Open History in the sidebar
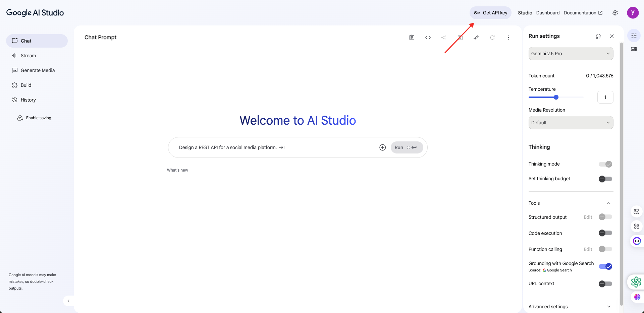The image size is (644, 313). 37,100
